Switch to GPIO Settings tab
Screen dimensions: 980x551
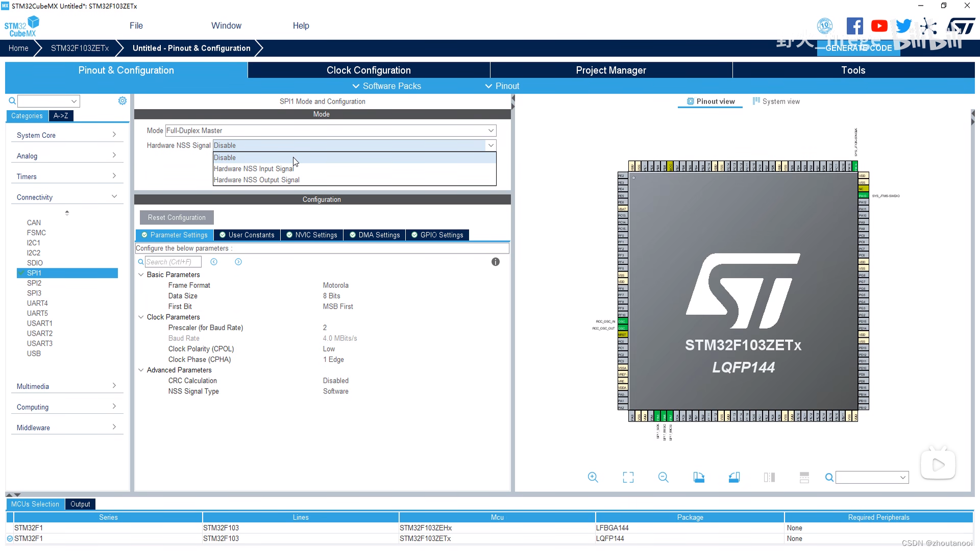click(x=438, y=234)
